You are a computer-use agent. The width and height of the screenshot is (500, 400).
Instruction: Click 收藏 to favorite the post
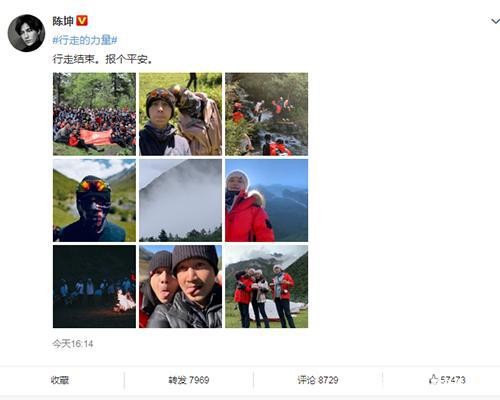click(60, 380)
